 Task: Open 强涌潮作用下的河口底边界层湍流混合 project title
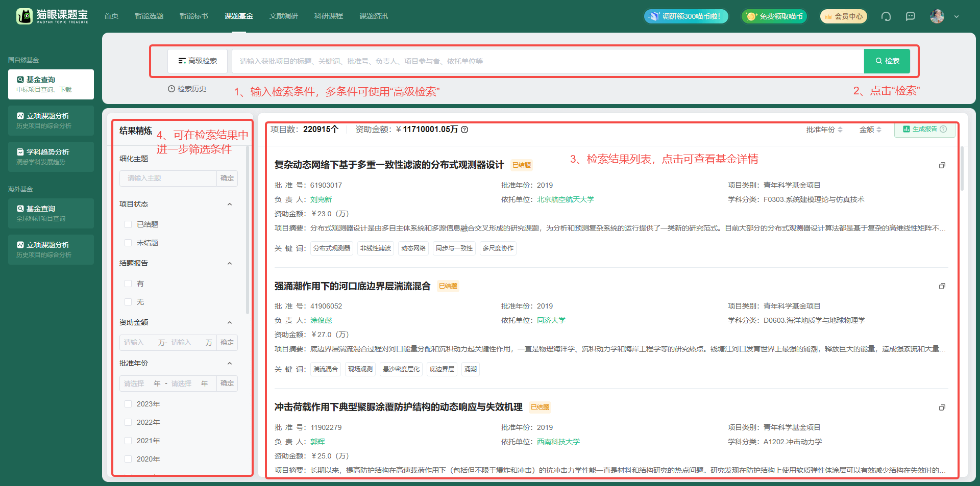[x=352, y=286]
